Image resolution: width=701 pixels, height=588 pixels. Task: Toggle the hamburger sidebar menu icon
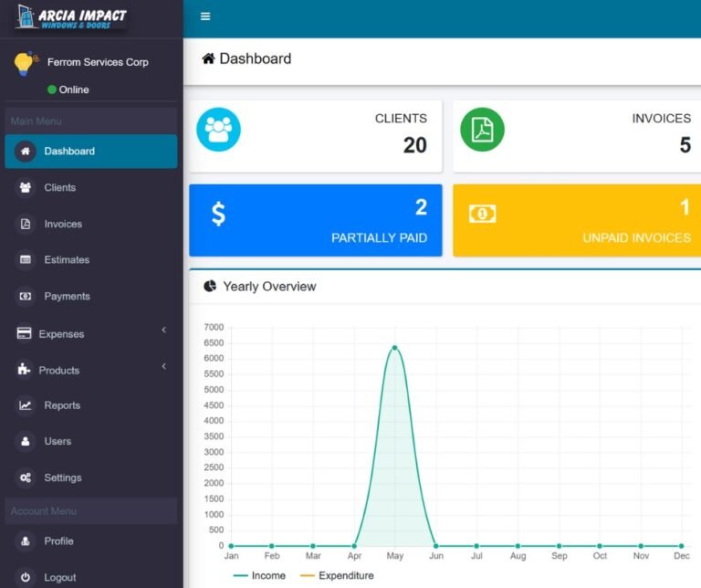(x=205, y=16)
